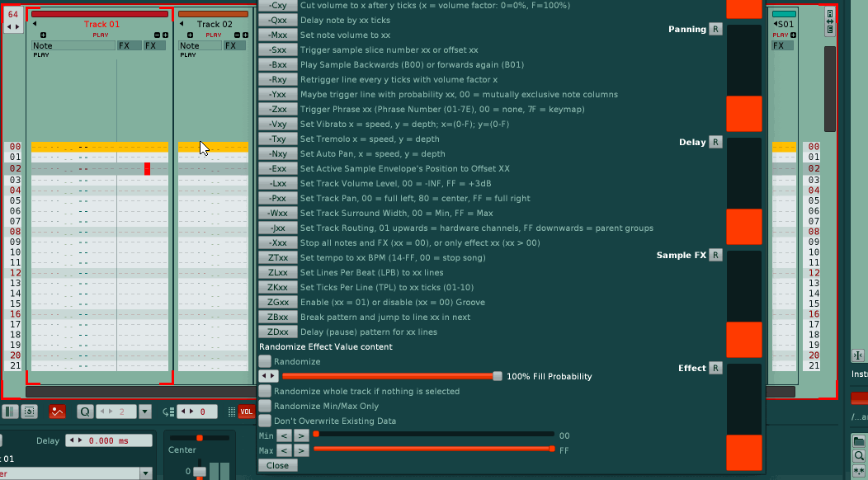Check 'Randomize whole track if nothing is selected'
This screenshot has width=868, height=480.
pos(265,391)
